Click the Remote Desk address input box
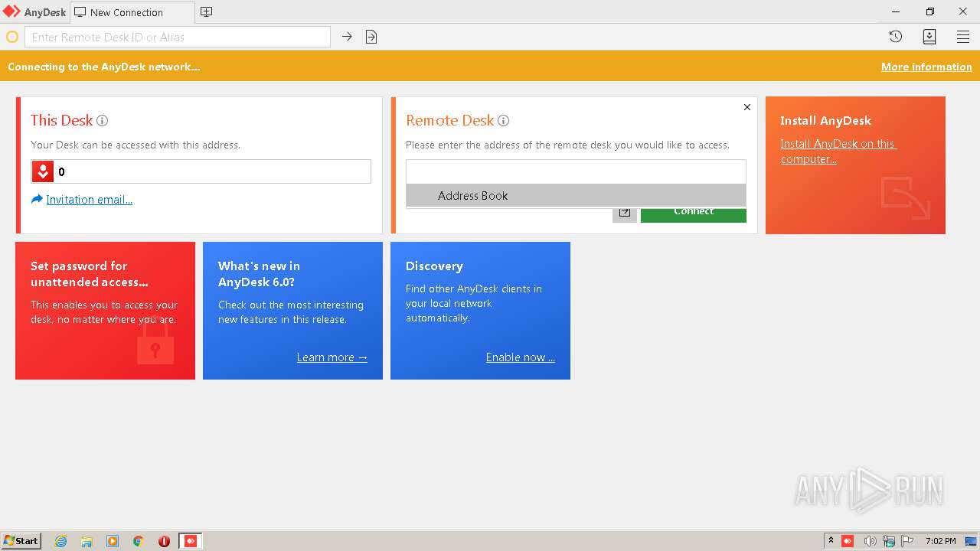 (576, 171)
